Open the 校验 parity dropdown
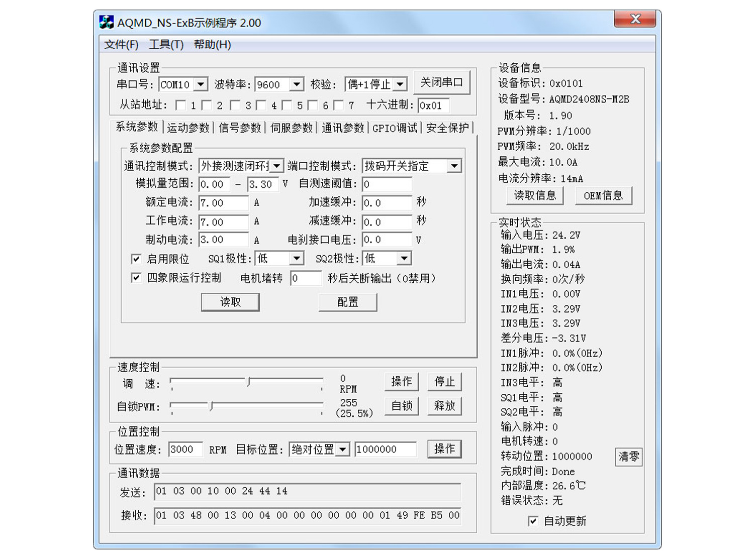Image resolution: width=754 pixels, height=560 pixels. click(400, 84)
